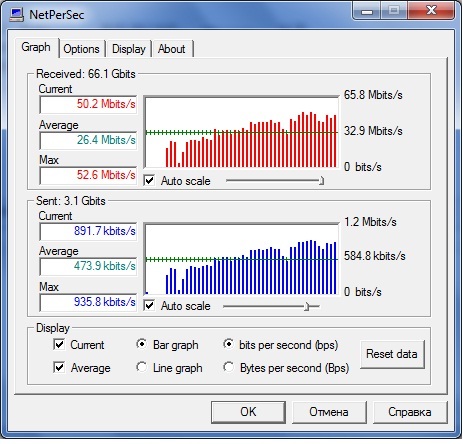Click the 65.8 Mbits/s scale label
Screen dimensions: 463x444
(x=373, y=95)
